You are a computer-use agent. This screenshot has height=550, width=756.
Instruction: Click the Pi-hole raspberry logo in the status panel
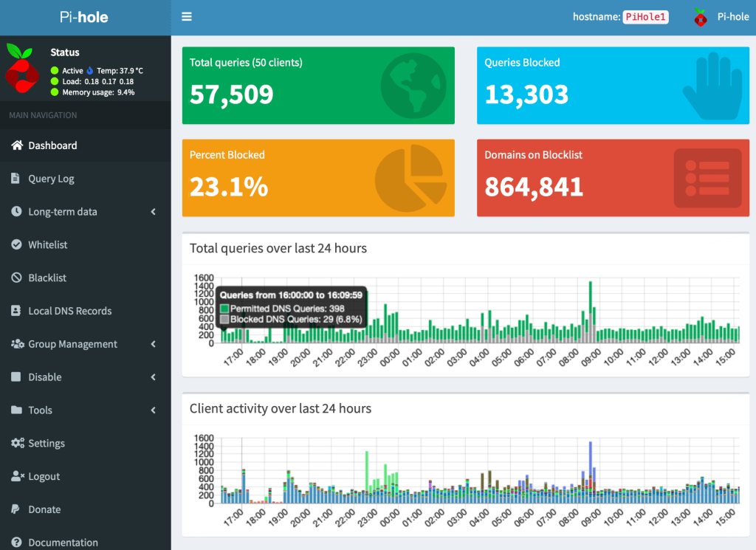22,68
